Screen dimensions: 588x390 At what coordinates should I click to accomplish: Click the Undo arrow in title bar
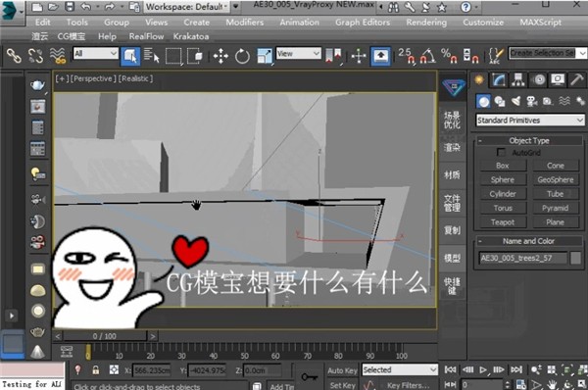pos(86,7)
